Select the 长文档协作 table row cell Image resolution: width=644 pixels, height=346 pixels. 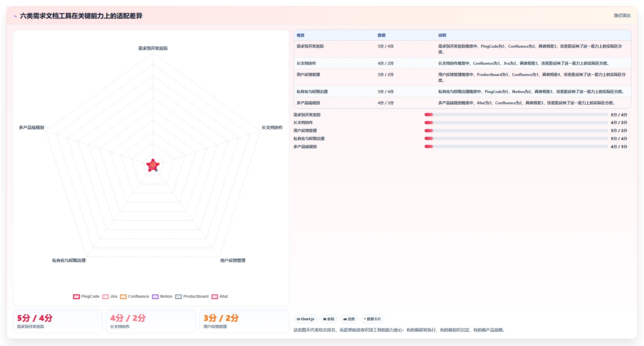point(306,63)
